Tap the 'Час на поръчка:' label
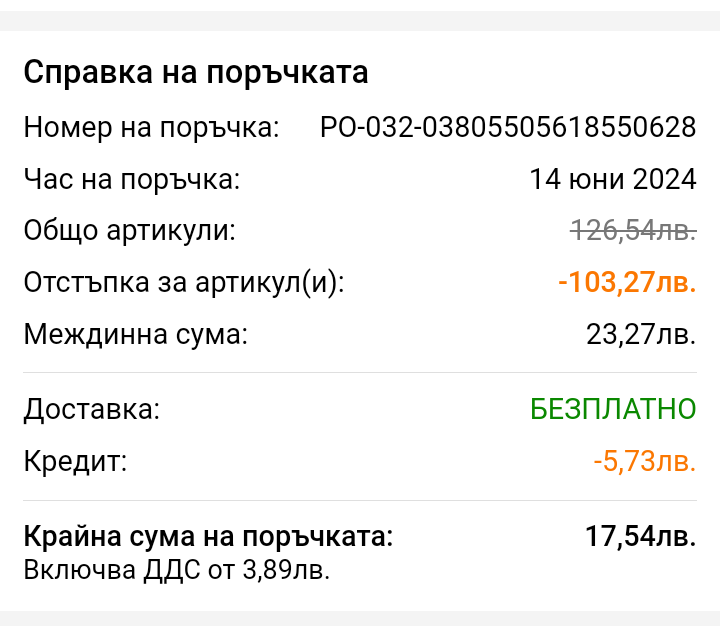 pos(132,179)
